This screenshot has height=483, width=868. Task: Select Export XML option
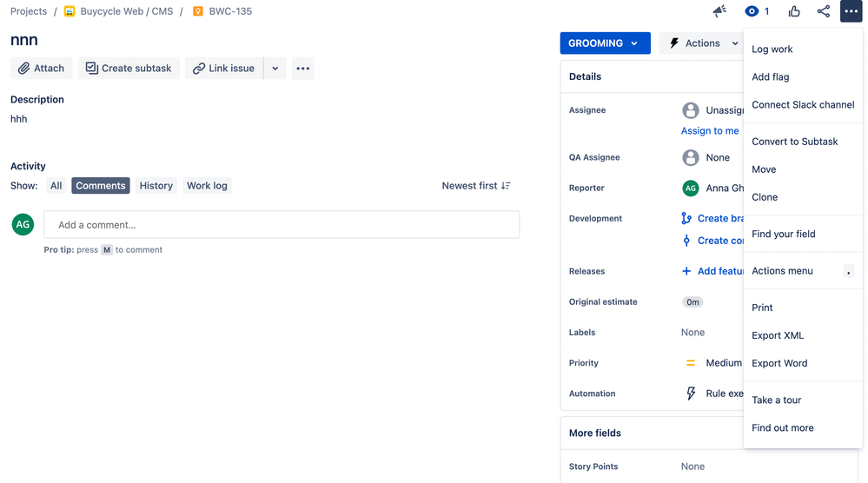click(803, 335)
